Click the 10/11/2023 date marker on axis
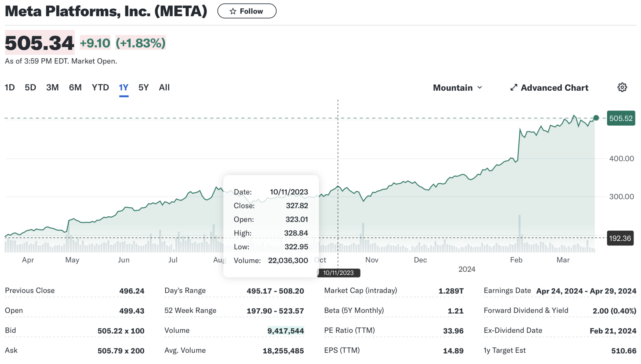This screenshot has height=364, width=641. [x=338, y=273]
